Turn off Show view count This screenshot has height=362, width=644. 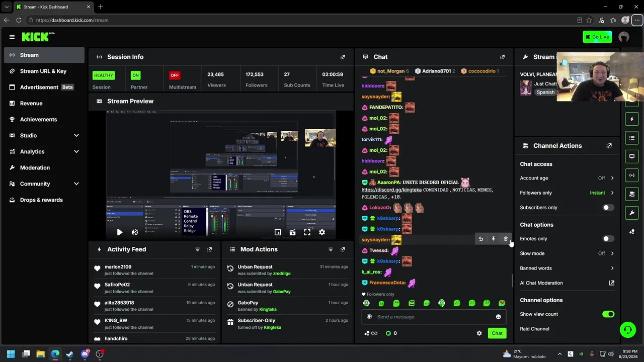tap(608, 314)
